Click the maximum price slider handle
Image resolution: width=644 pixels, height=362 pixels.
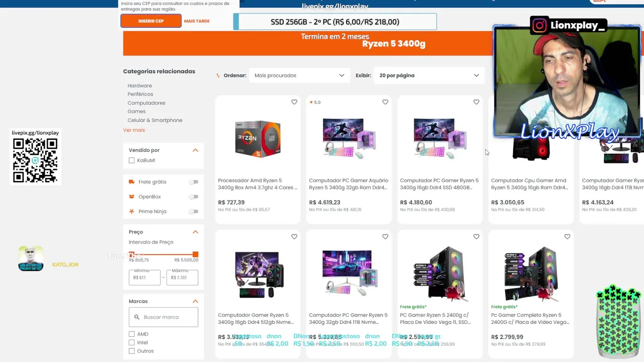tap(196, 254)
